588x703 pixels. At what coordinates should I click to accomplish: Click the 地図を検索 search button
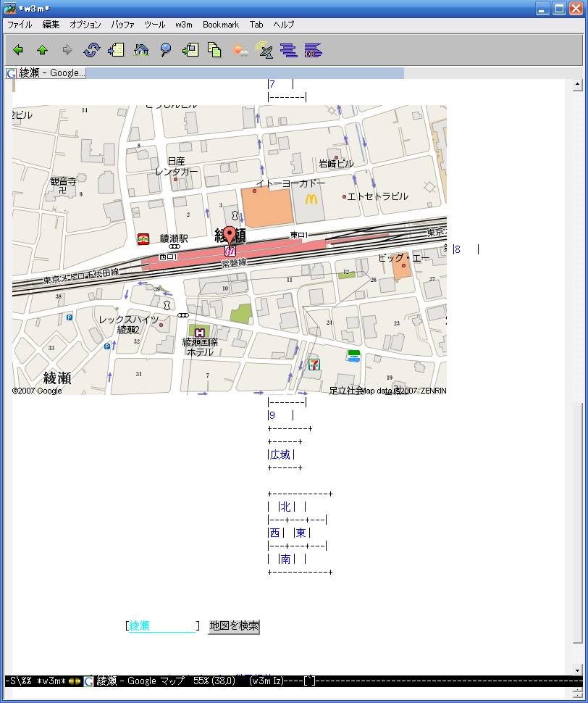click(x=234, y=626)
